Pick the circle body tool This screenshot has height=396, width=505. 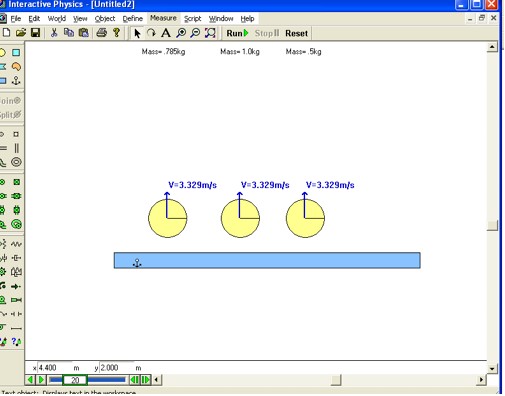tap(3, 53)
